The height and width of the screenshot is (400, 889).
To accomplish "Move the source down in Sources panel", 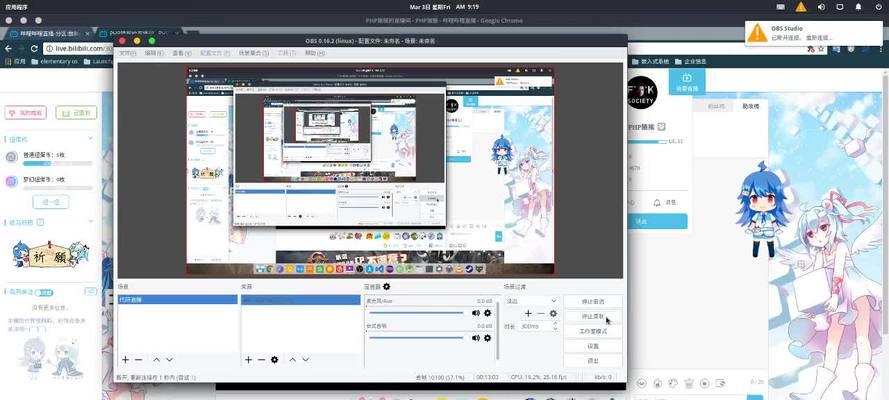I will point(306,360).
